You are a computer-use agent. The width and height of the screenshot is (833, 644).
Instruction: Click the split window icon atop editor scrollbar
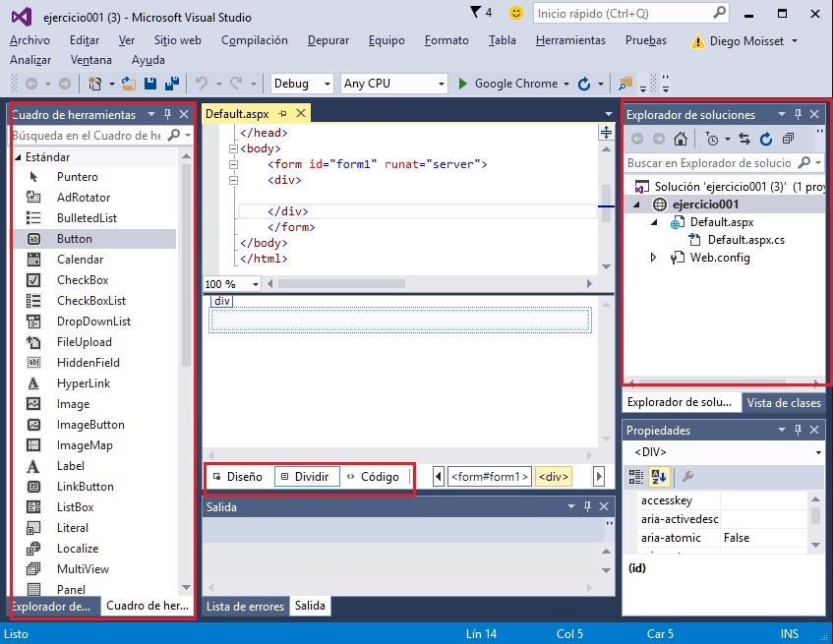[606, 132]
